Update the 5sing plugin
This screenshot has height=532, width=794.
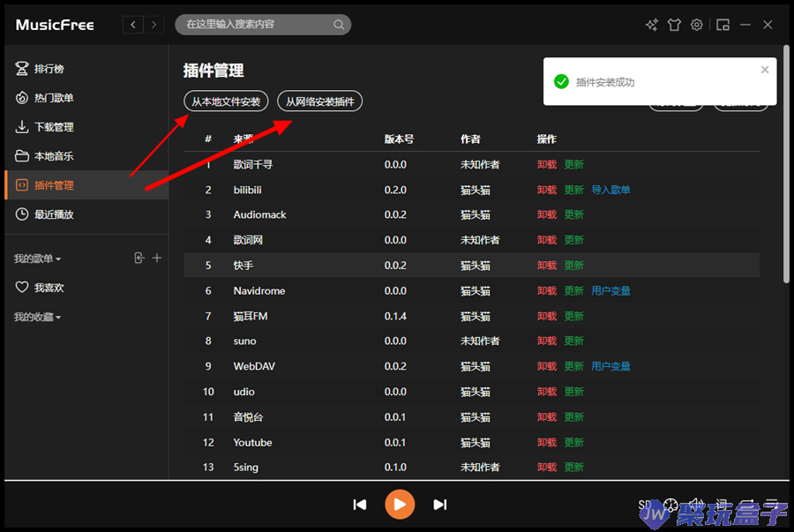tap(574, 467)
